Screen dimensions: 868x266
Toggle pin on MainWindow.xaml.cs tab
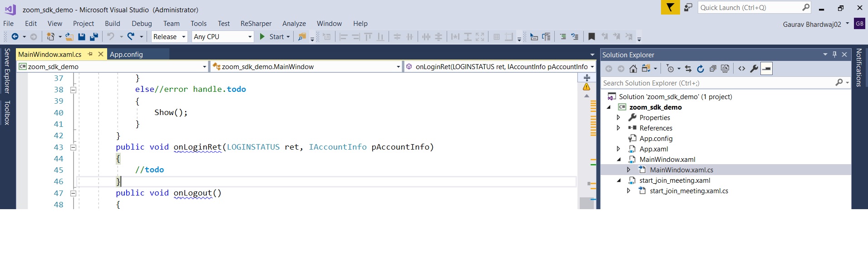[x=90, y=54]
